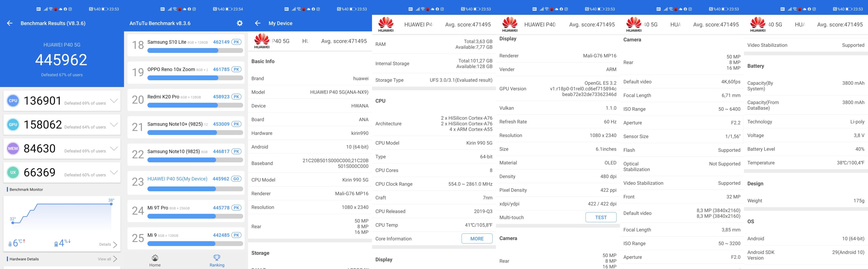Select Hardware kirin990 row

(x=310, y=133)
